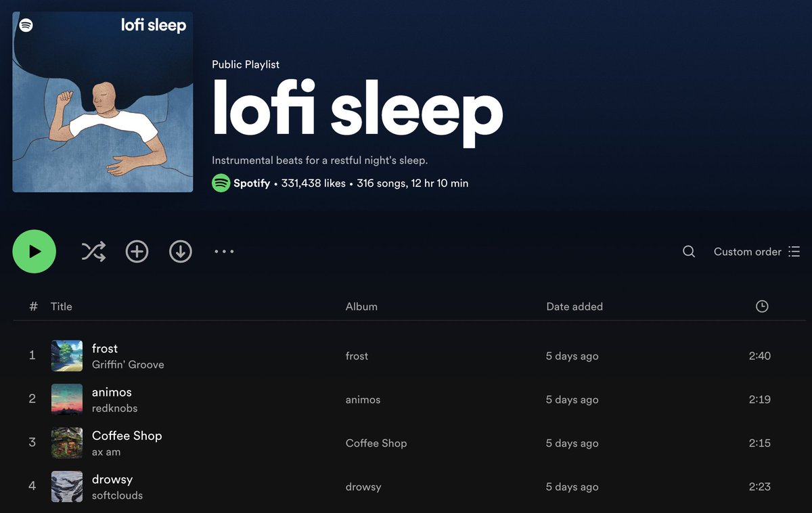
Task: Open the animos album link
Action: click(363, 399)
